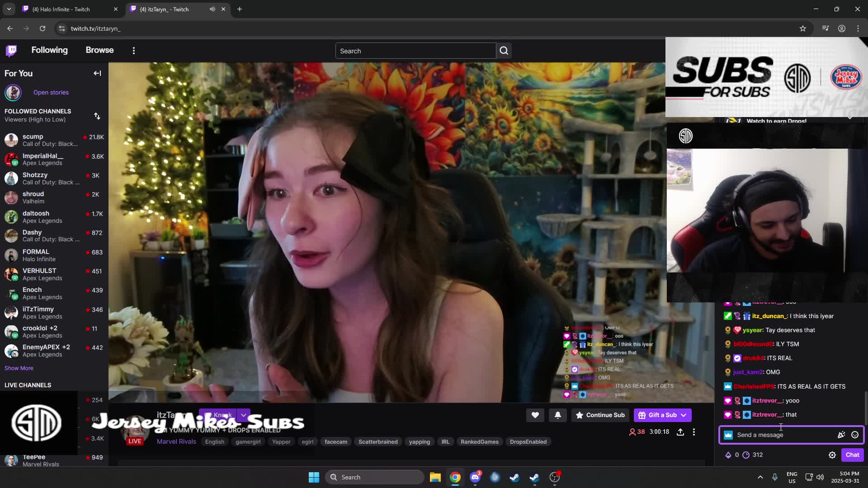Collapse the Watch to earn Drops banner

pyautogui.click(x=850, y=118)
